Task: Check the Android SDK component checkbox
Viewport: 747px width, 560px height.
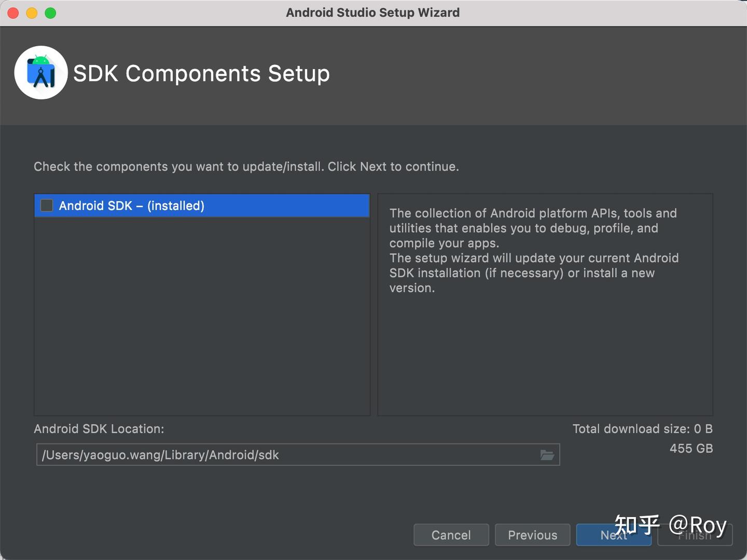Action: 46,205
